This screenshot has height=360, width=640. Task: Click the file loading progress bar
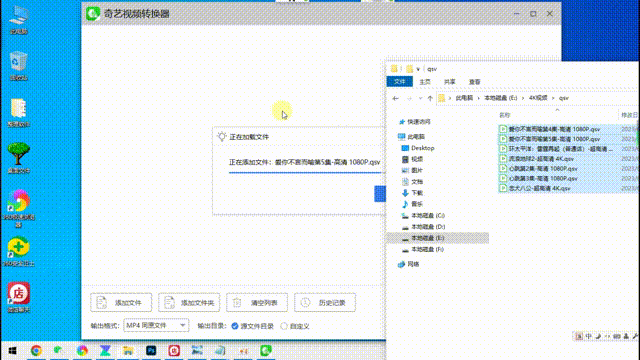point(304,173)
